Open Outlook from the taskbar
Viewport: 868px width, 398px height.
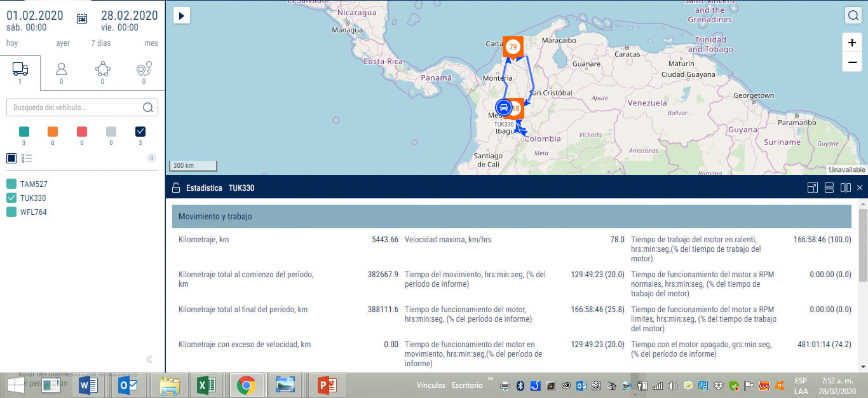click(x=128, y=385)
